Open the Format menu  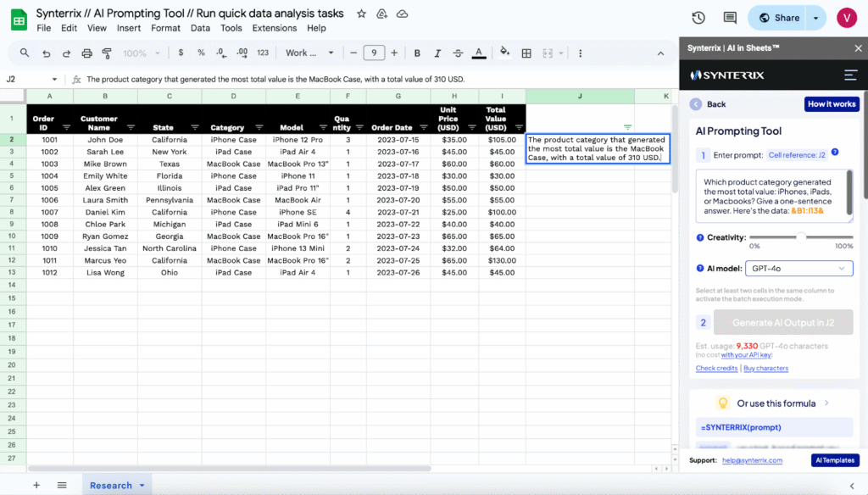tap(165, 28)
